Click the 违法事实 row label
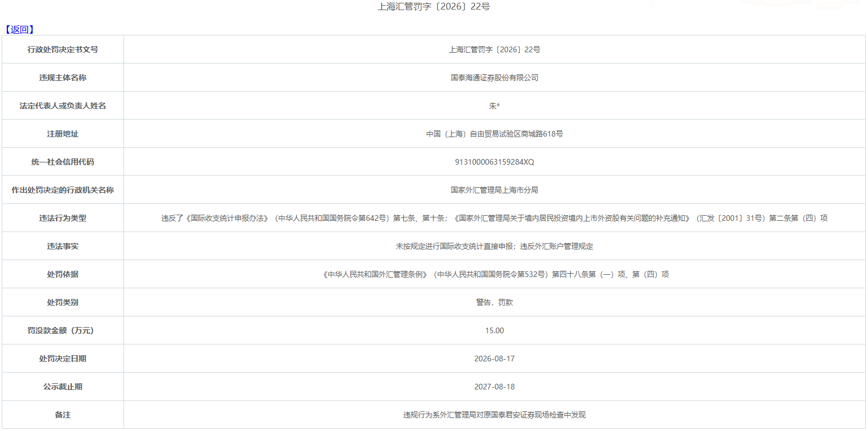 coord(63,246)
